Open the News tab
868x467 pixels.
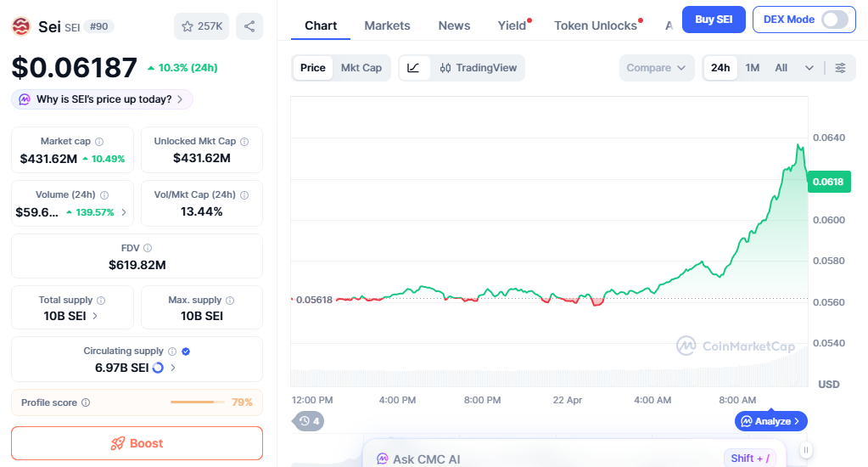pyautogui.click(x=454, y=25)
